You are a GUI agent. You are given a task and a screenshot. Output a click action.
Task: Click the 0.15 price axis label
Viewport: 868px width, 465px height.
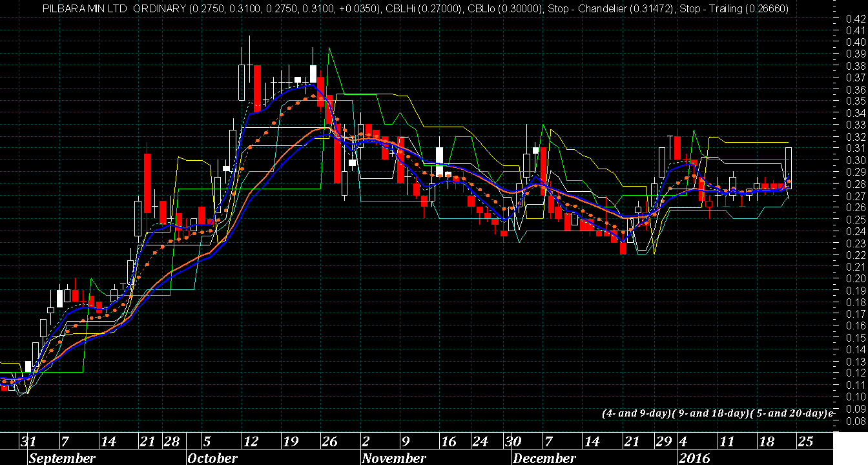855,337
